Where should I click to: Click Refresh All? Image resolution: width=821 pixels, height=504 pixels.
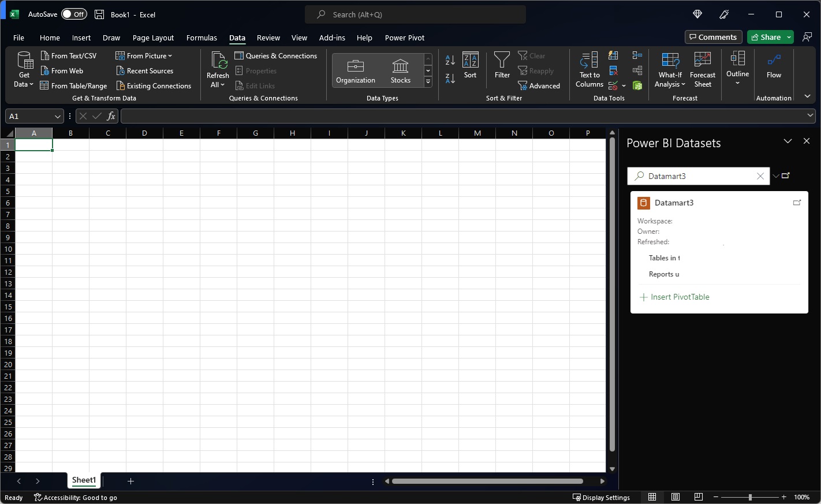pos(218,69)
